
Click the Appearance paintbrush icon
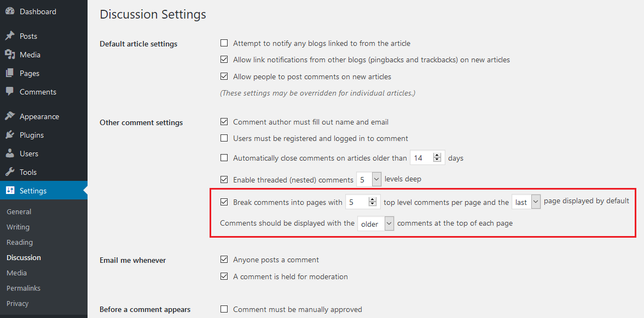(x=9, y=116)
